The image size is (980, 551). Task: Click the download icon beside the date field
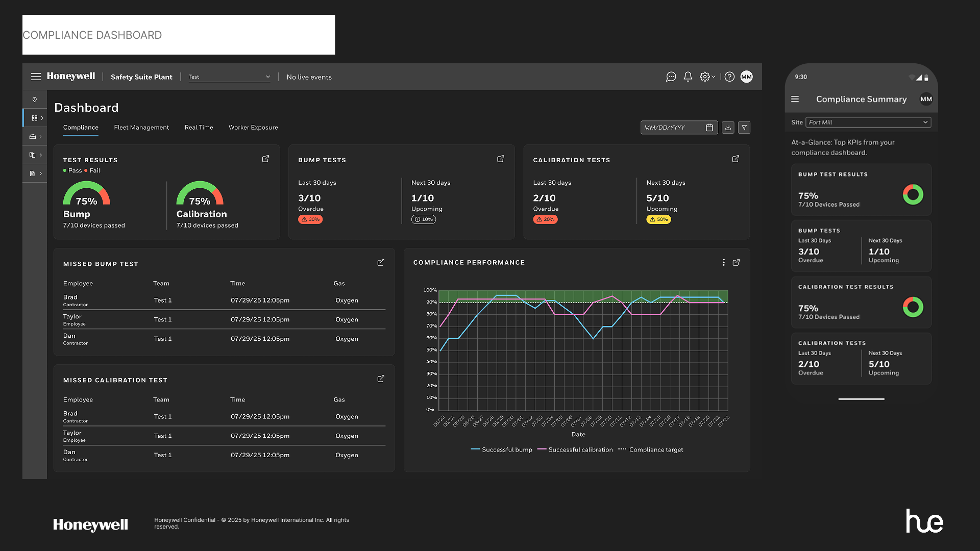[728, 128]
